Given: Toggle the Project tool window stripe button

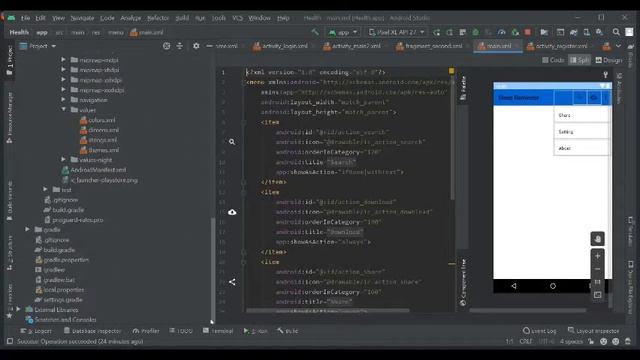Looking at the screenshot, I should pyautogui.click(x=9, y=60).
